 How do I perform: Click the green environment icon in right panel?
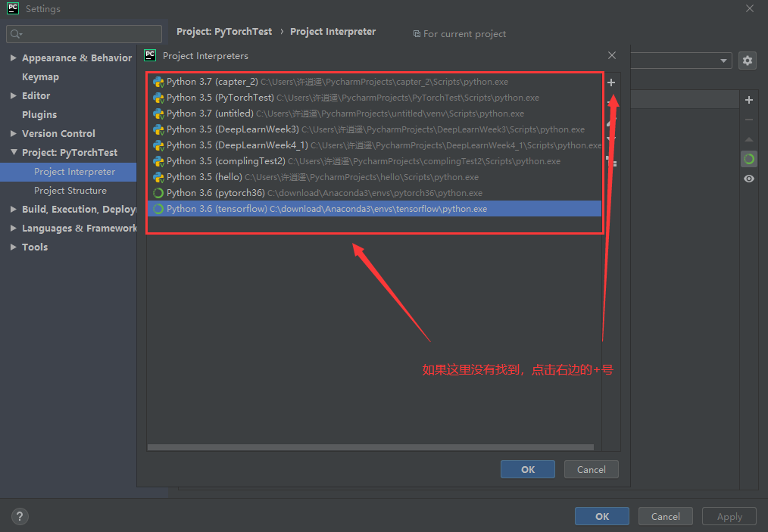click(749, 159)
